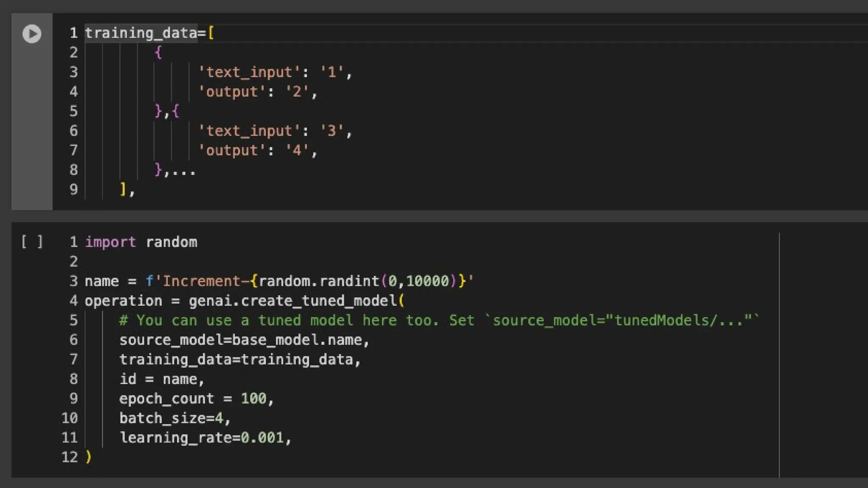
Task: Click line number 5 in first cell
Action: 74,111
